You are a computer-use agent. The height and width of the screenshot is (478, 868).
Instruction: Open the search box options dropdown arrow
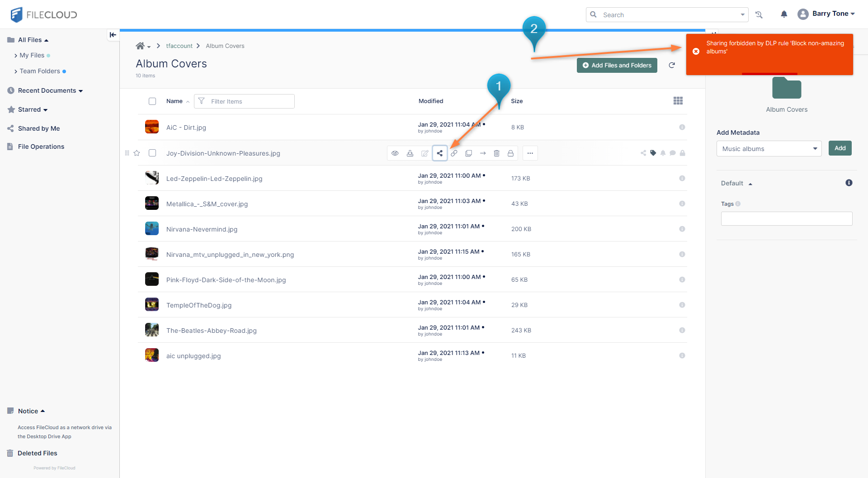(742, 15)
